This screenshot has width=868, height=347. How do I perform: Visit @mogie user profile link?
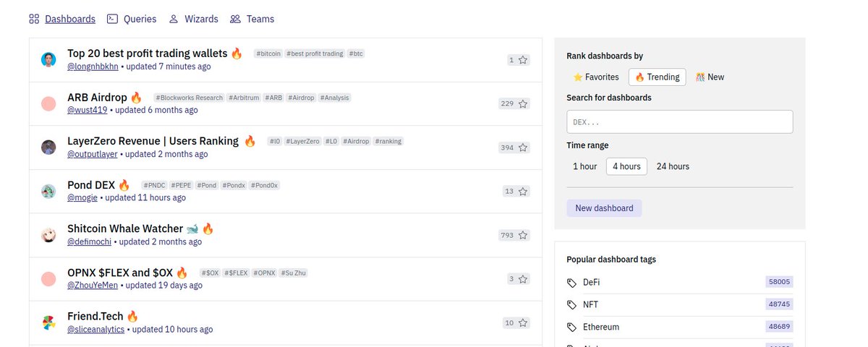pos(82,197)
